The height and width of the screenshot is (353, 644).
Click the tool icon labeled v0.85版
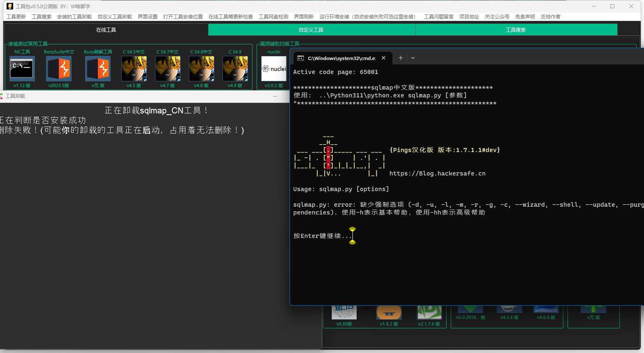pos(344,312)
